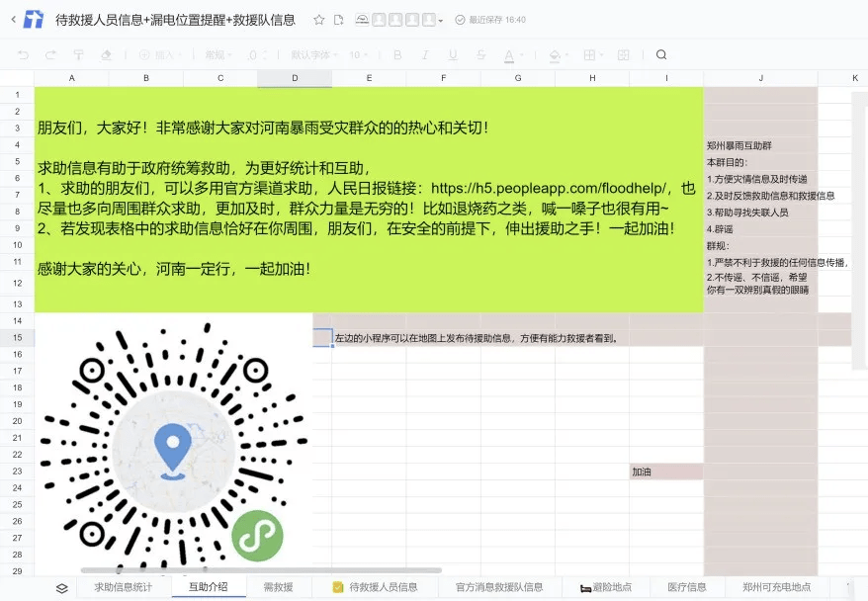Select column D header

point(295,78)
